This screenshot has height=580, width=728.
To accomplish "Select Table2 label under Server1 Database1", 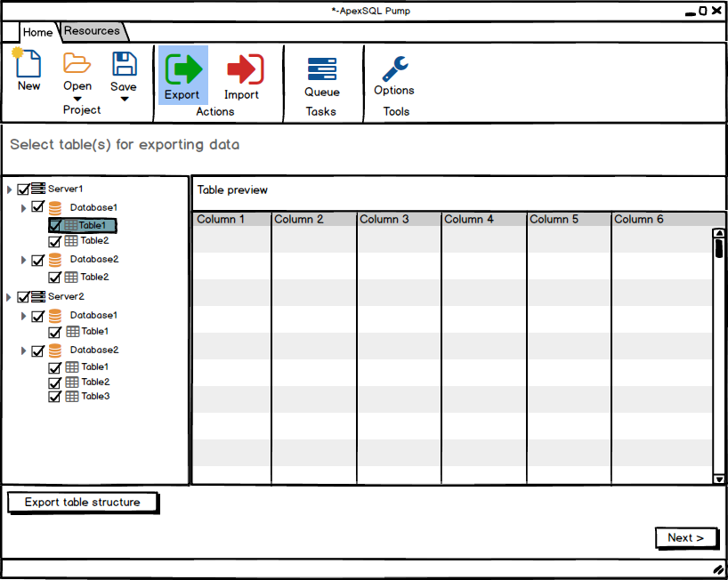I will click(94, 241).
